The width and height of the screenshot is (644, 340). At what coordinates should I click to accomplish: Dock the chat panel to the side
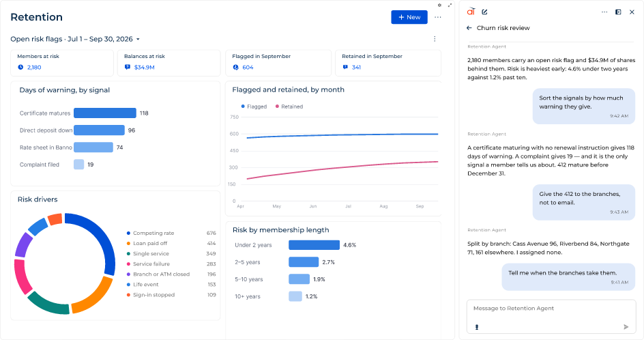[x=618, y=12]
